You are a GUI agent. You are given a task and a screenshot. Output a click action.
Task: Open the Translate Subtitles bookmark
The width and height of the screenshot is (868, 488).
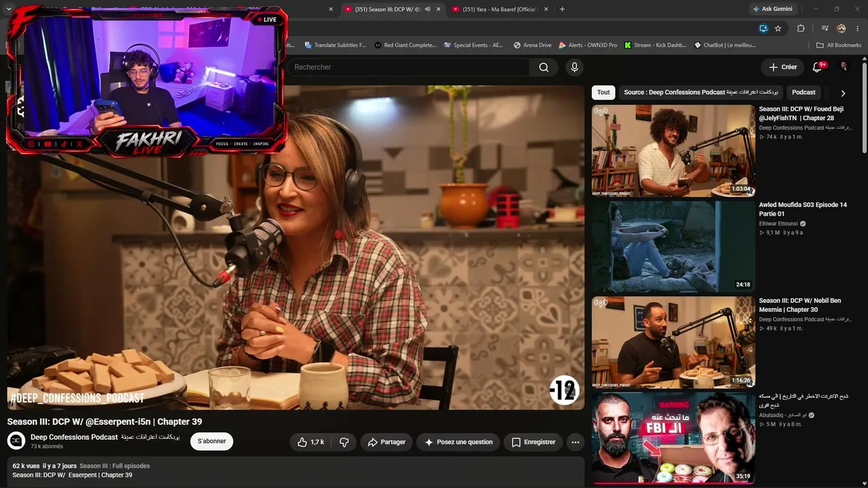pos(335,45)
